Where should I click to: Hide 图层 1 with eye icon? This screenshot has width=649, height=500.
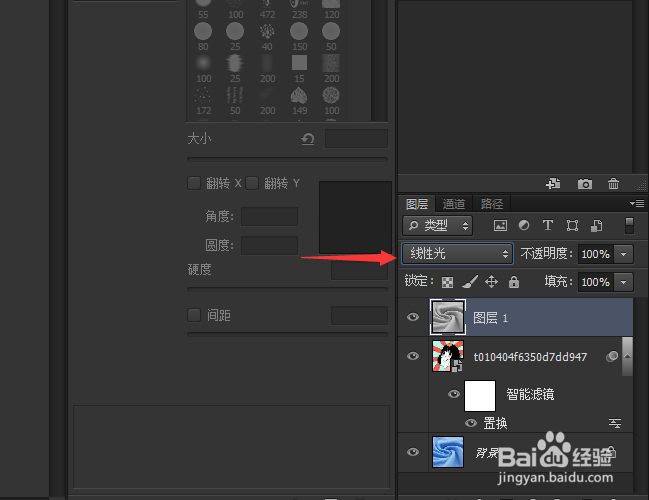pyautogui.click(x=413, y=317)
